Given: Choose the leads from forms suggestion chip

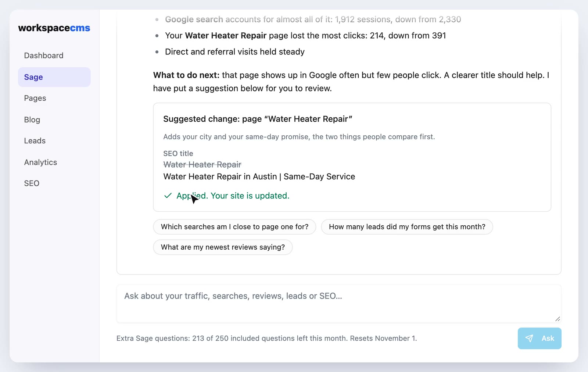Looking at the screenshot, I should [407, 227].
